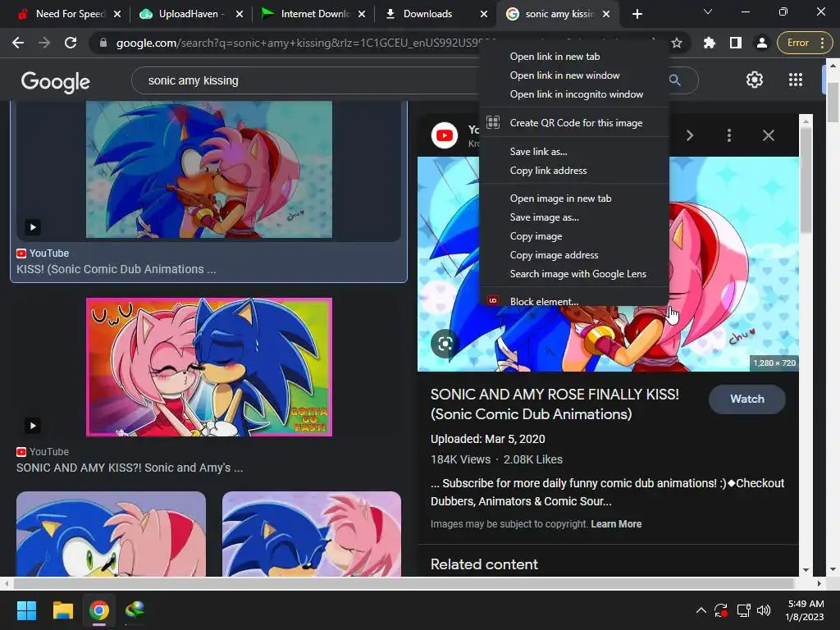The height and width of the screenshot is (630, 840).
Task: Bookmark this page with star icon
Action: tap(677, 43)
